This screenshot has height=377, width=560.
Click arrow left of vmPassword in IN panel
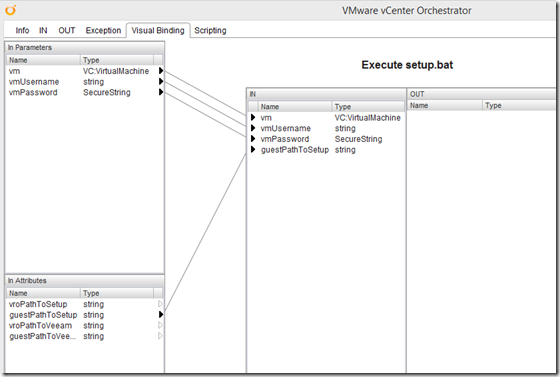253,139
